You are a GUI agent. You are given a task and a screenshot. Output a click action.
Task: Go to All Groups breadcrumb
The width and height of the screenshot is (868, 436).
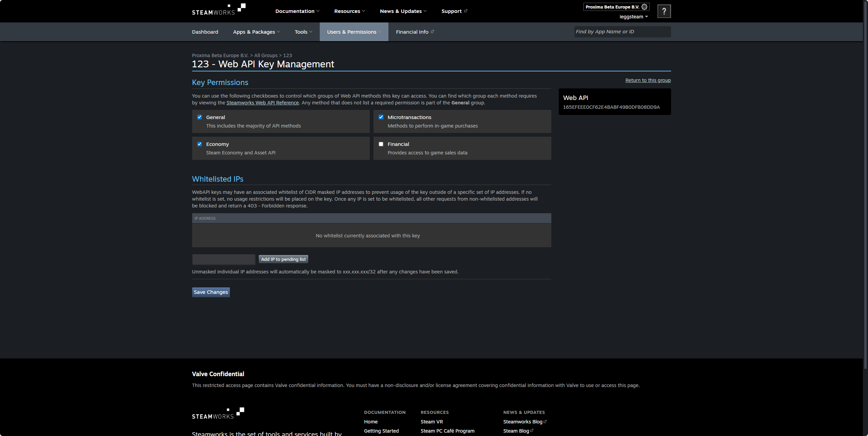tap(266, 55)
